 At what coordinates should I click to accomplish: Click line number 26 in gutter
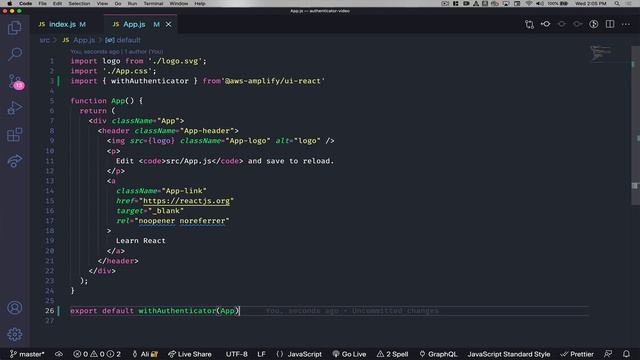[x=49, y=311]
